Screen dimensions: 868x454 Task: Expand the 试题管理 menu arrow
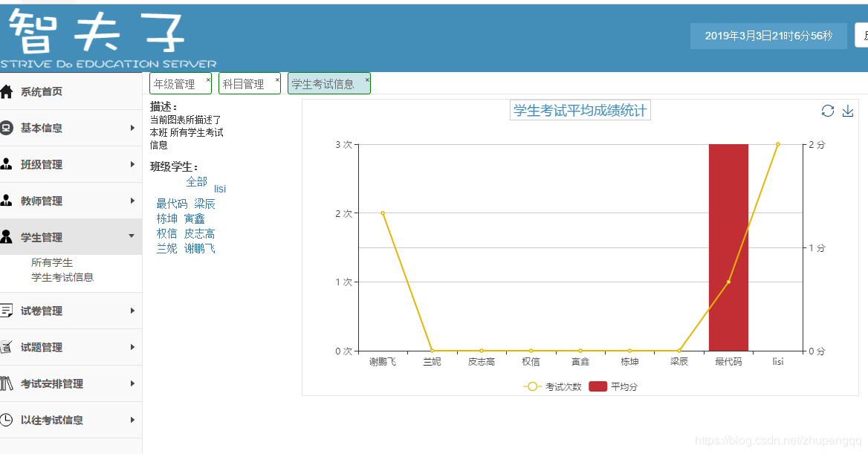coord(132,347)
